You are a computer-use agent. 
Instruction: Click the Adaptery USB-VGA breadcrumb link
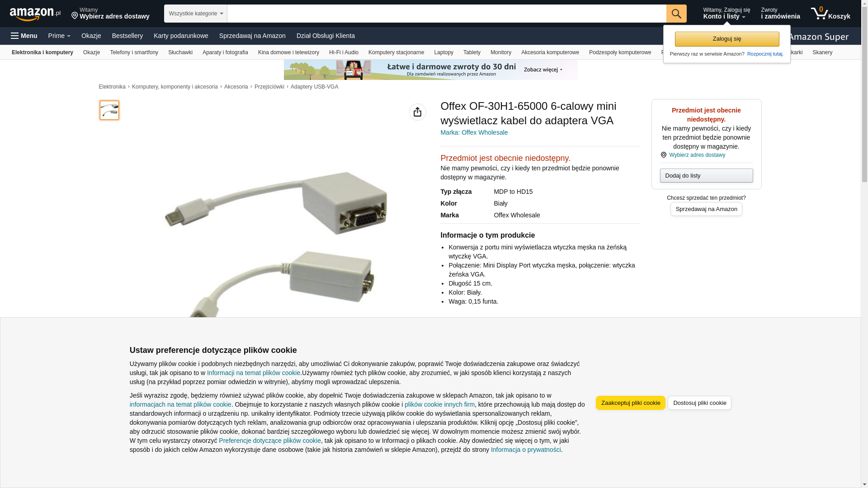click(314, 87)
